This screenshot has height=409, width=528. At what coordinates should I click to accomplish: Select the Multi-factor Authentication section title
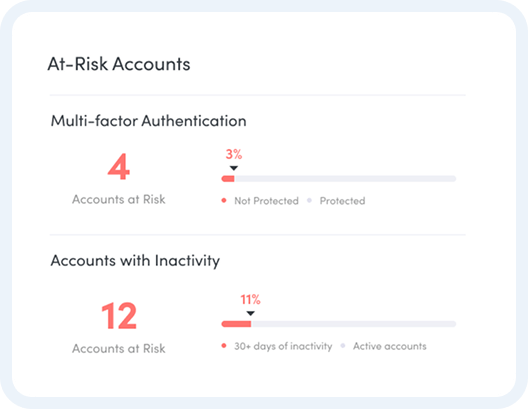click(x=148, y=121)
